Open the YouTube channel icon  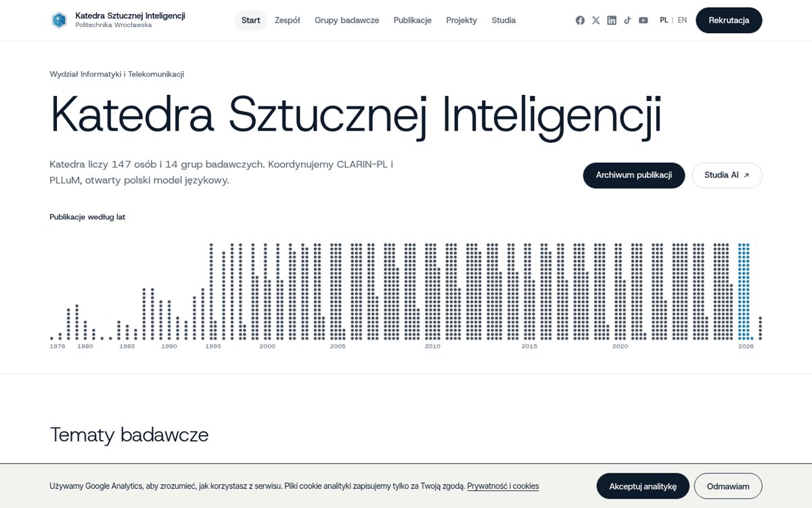point(644,20)
